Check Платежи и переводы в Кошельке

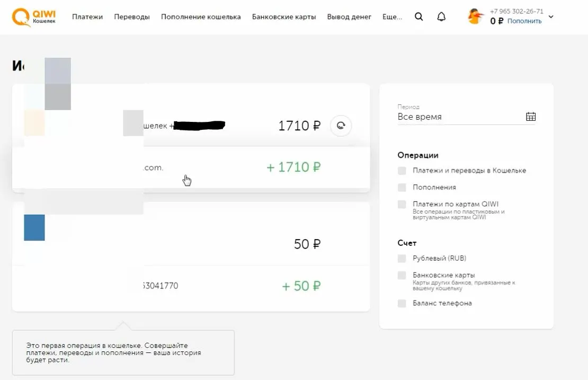402,171
